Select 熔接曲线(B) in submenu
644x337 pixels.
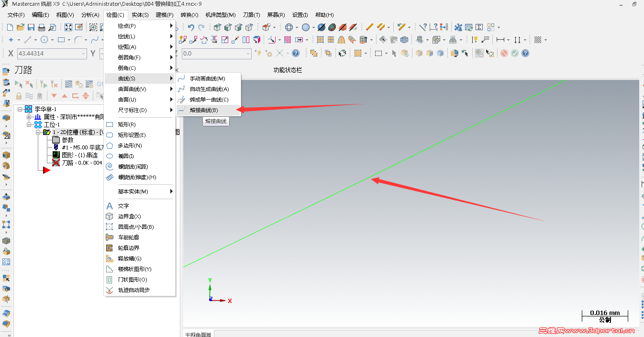point(209,110)
